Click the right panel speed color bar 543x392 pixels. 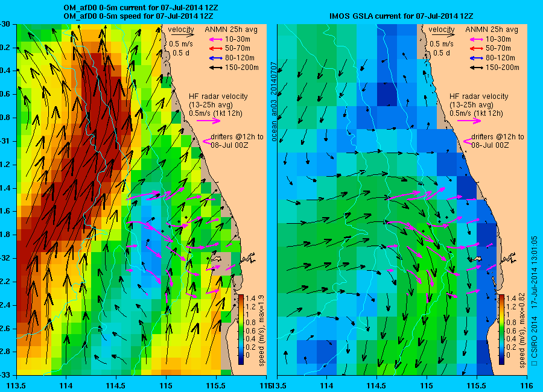click(501, 329)
